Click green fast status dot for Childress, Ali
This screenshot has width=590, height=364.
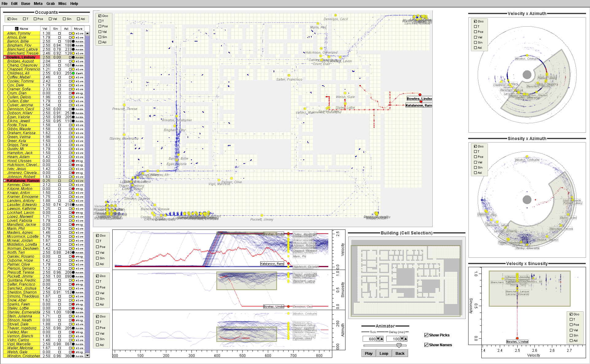click(x=73, y=73)
